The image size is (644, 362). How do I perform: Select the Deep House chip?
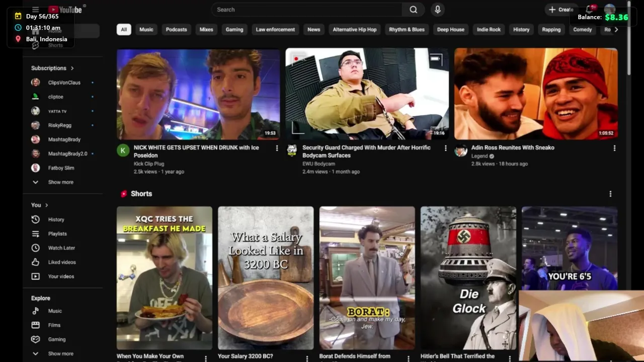point(451,30)
